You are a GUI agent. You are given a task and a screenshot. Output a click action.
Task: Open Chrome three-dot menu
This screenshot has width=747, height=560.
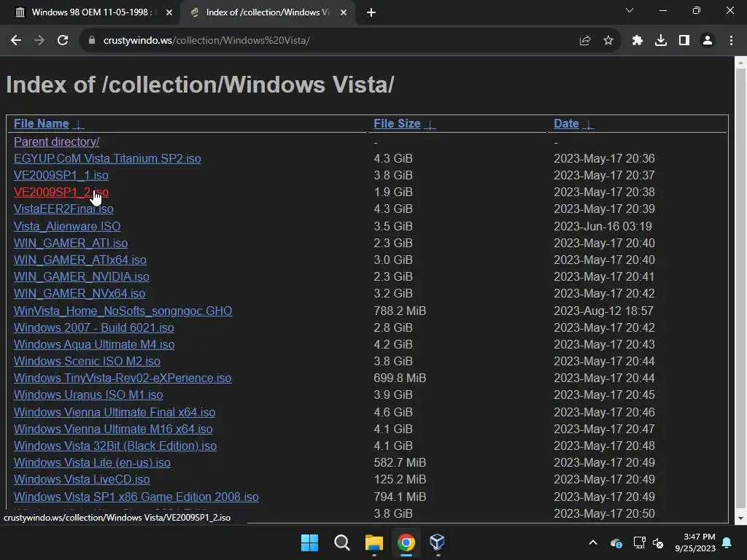(x=731, y=41)
